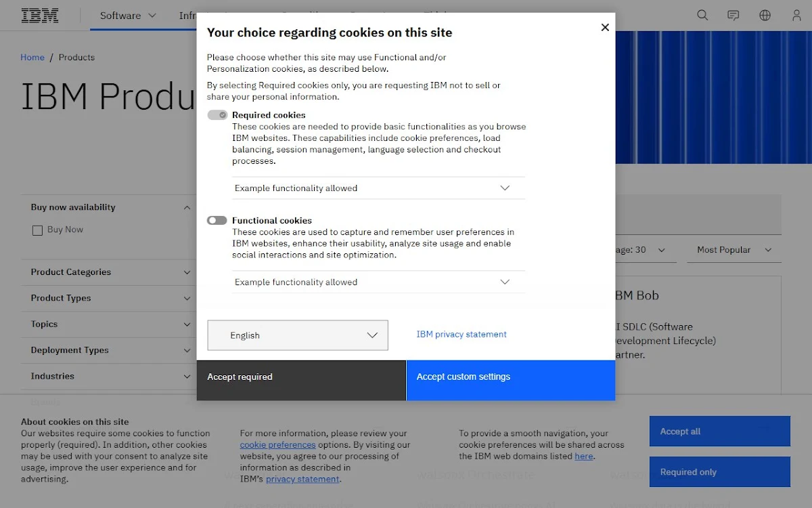Open the search magnifier icon
The height and width of the screenshot is (508, 812).
pyautogui.click(x=702, y=15)
